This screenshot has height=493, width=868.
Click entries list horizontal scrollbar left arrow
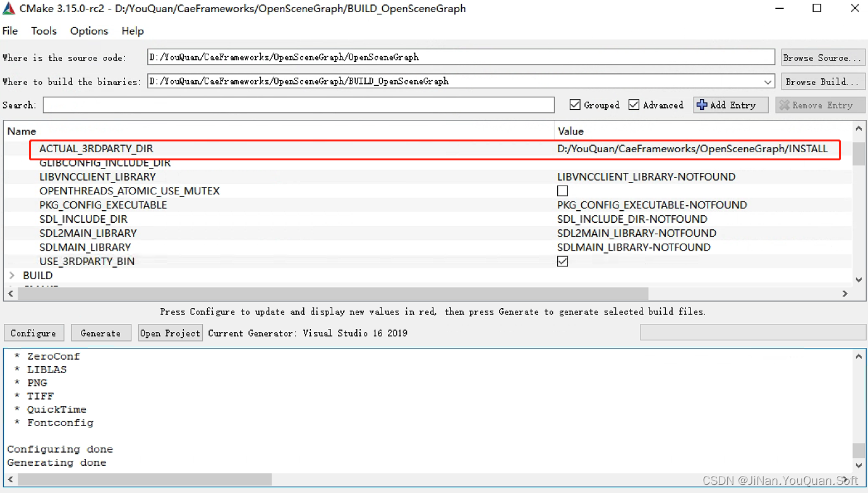pos(10,294)
